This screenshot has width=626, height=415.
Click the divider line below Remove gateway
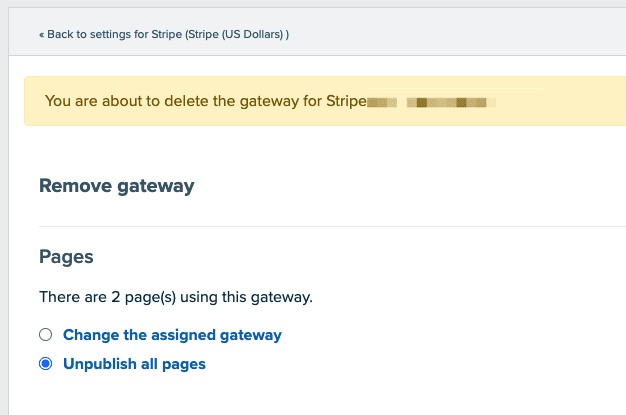[x=332, y=226]
